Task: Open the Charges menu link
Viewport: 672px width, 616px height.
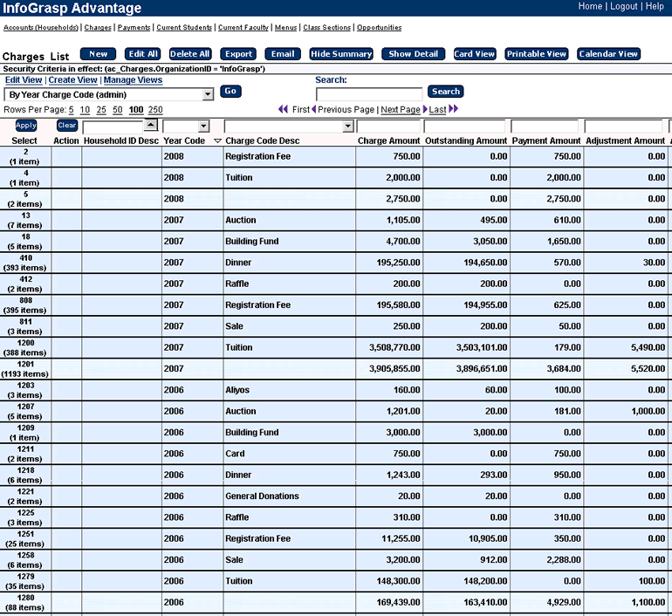Action: (x=98, y=27)
